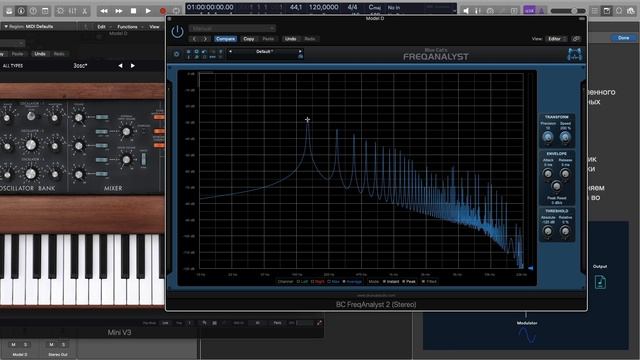The height and width of the screenshot is (360, 640).
Task: Click Redo in FreqAnalyst header
Action: tap(310, 39)
